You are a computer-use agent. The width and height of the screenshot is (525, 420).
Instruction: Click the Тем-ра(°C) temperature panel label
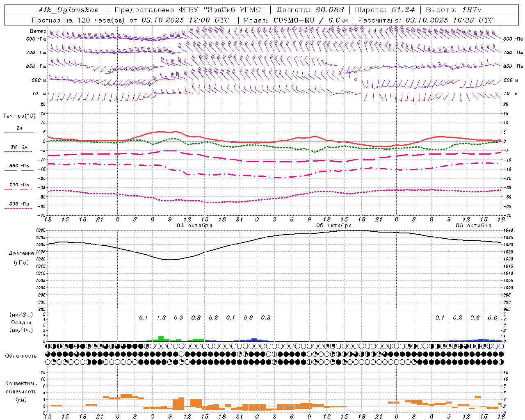click(x=19, y=116)
